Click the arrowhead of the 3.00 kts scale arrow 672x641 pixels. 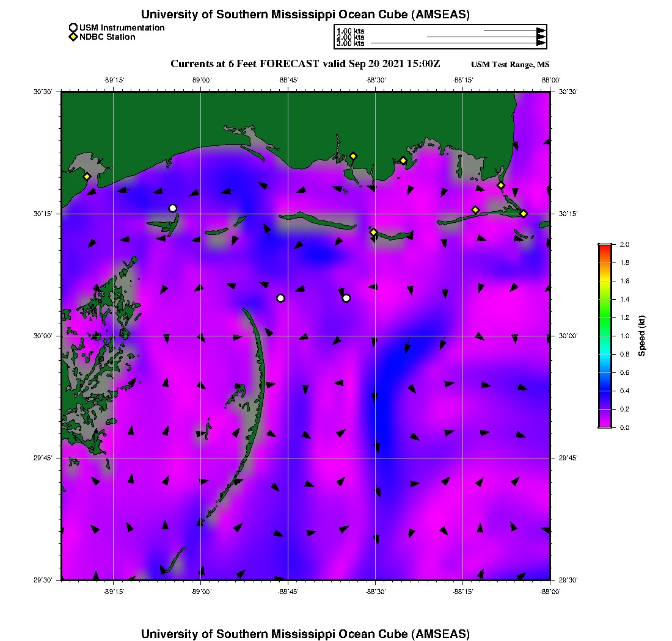point(541,43)
